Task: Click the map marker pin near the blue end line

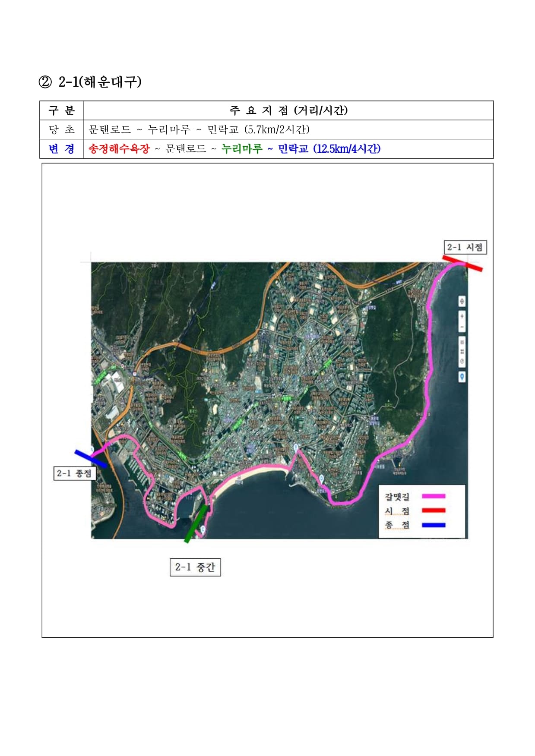Action: pyautogui.click(x=92, y=449)
